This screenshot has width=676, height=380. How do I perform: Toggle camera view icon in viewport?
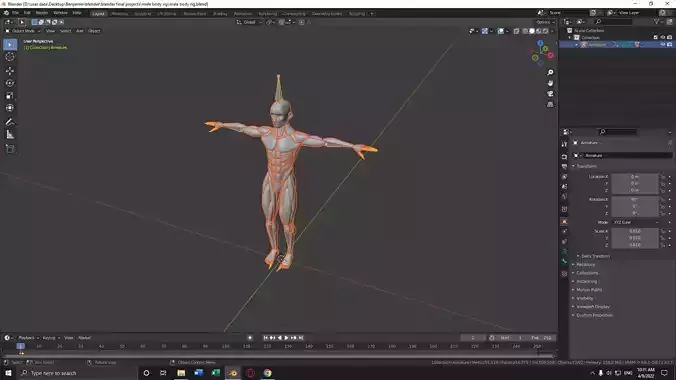[550, 94]
